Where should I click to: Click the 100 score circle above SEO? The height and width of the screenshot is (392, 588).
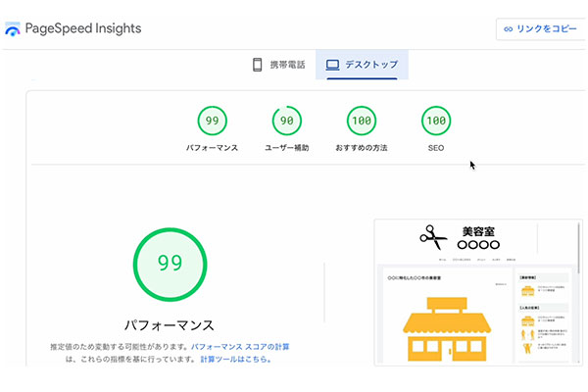pyautogui.click(x=436, y=121)
